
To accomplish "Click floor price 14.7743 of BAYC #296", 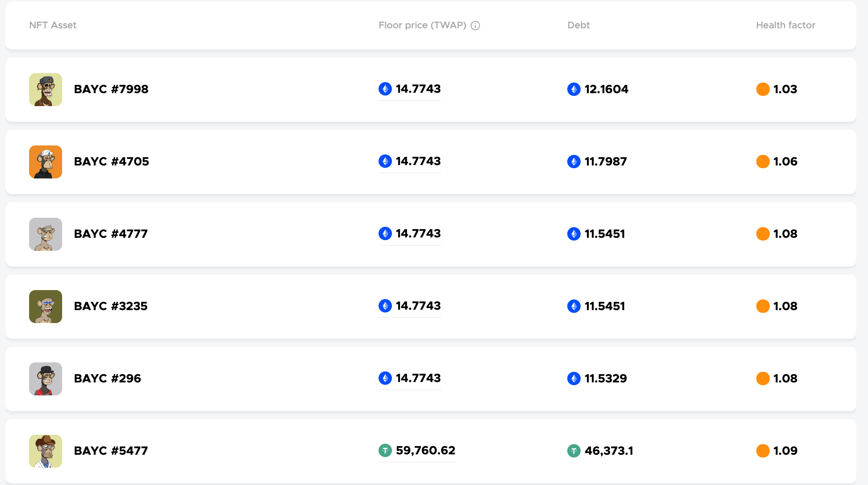I will tap(418, 378).
